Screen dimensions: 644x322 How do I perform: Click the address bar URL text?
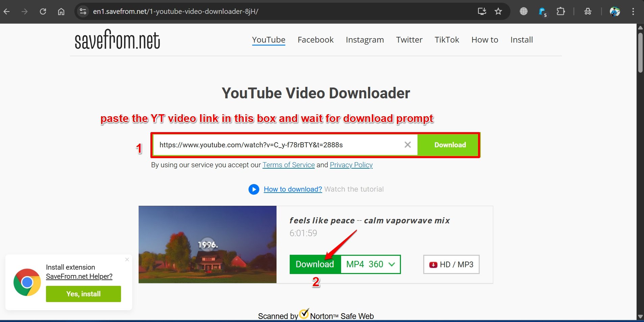point(176,11)
